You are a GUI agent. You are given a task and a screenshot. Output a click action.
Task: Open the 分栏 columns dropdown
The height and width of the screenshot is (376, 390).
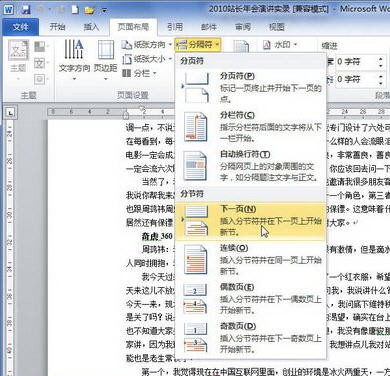139,73
